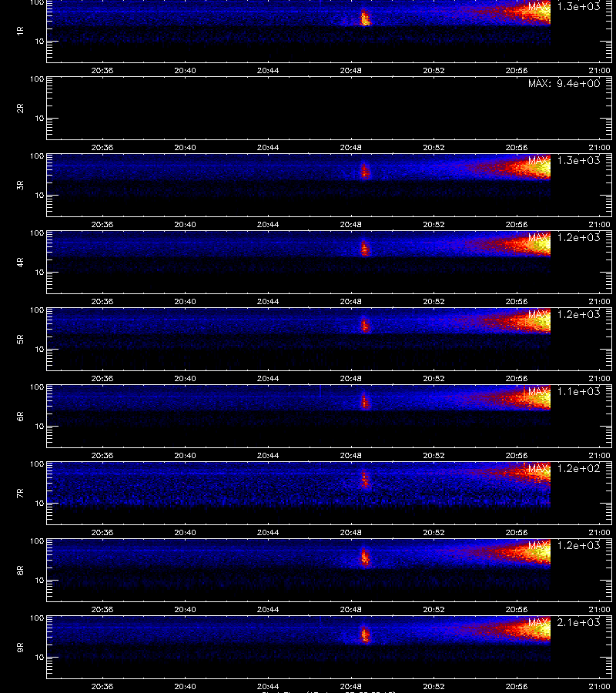Click the 20:36 time label beneath panel 1R

click(102, 70)
